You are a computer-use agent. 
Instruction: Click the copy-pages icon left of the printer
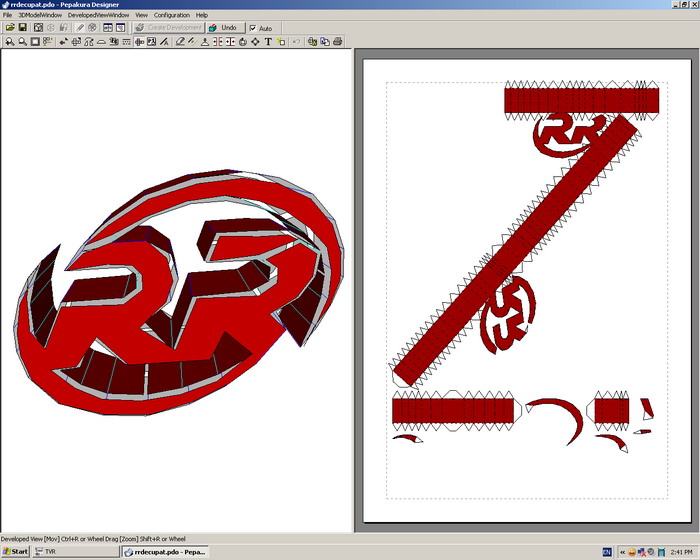pos(325,42)
